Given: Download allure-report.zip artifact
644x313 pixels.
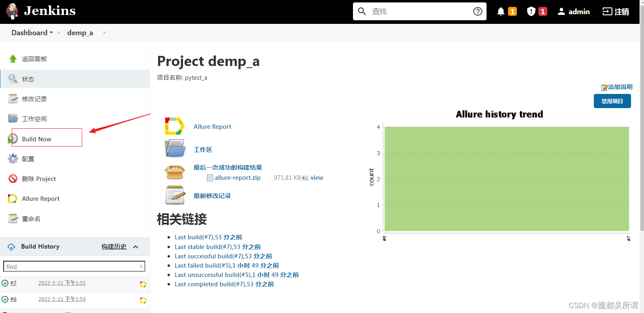Looking at the screenshot, I should [238, 178].
